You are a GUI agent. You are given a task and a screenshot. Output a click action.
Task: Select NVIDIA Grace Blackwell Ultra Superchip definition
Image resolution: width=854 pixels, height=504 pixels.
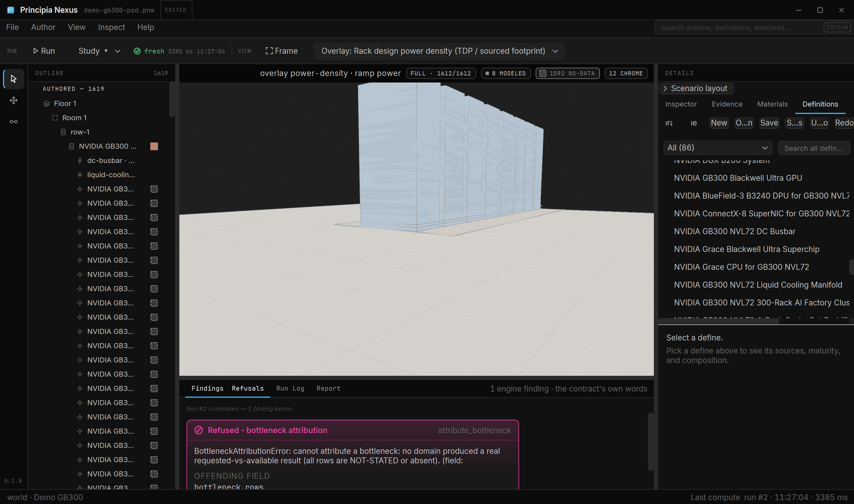tap(746, 249)
